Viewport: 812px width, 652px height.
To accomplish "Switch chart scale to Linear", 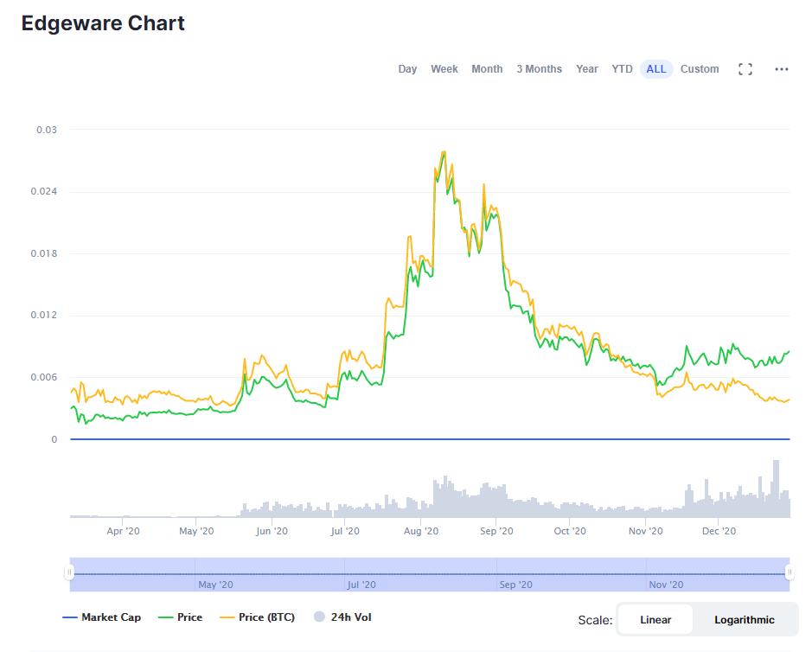I will pos(655,619).
